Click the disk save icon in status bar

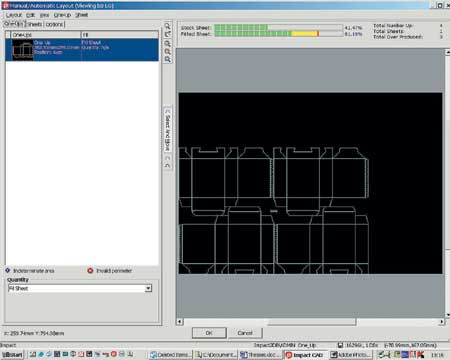[340, 345]
